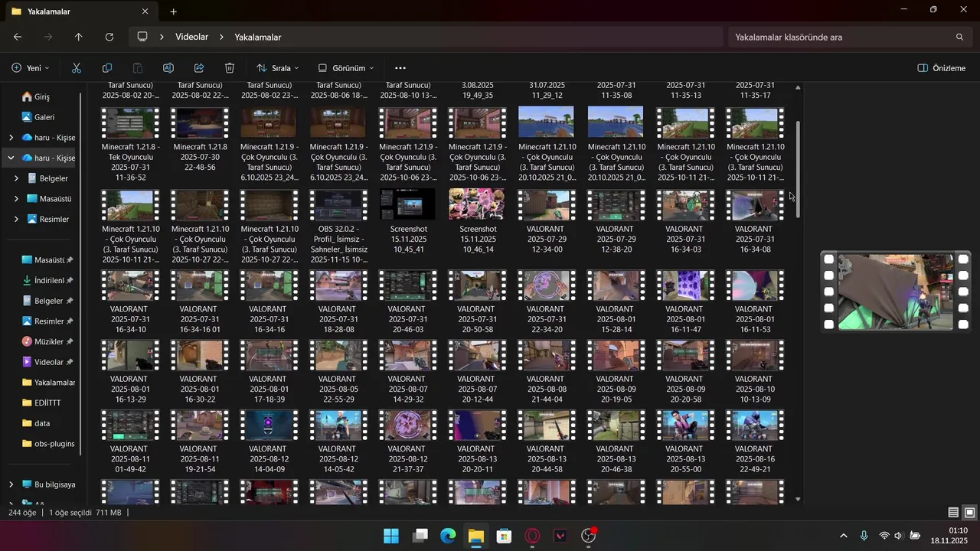This screenshot has height=551, width=980.
Task: Select VALORANT 2025-08-16 22-49-21 video
Action: click(754, 442)
